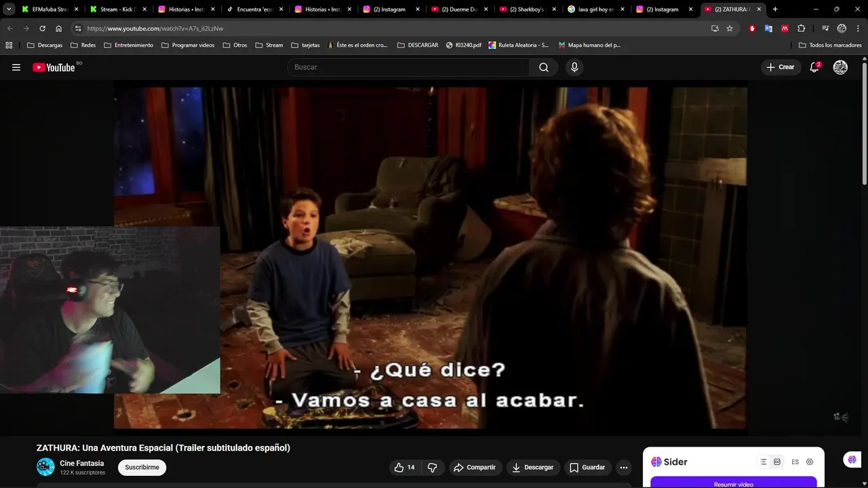Open the Entretenimiento bookmark folder
This screenshot has height=488, width=868.
pos(128,45)
